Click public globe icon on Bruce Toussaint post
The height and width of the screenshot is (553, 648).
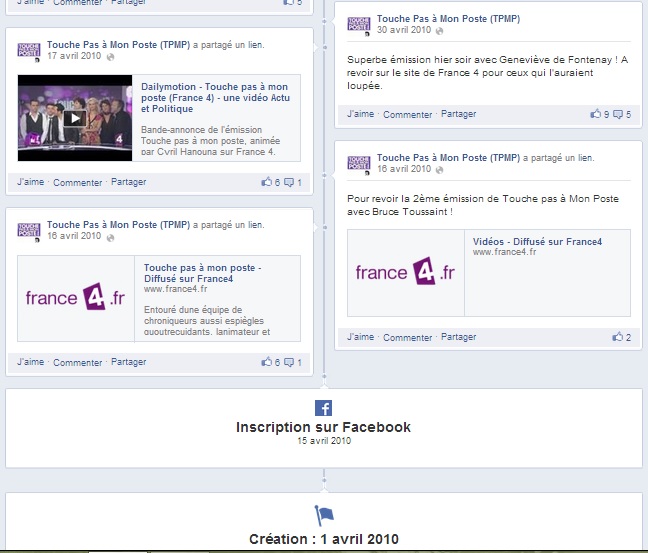(x=440, y=170)
